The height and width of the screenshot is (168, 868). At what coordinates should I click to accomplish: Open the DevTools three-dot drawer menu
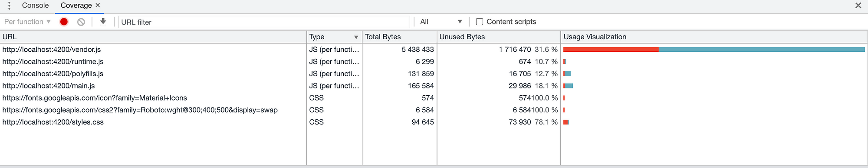click(x=9, y=6)
